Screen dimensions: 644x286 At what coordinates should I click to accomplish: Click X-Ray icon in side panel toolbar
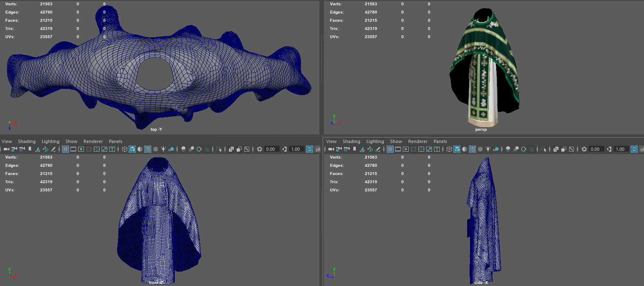(x=556, y=149)
